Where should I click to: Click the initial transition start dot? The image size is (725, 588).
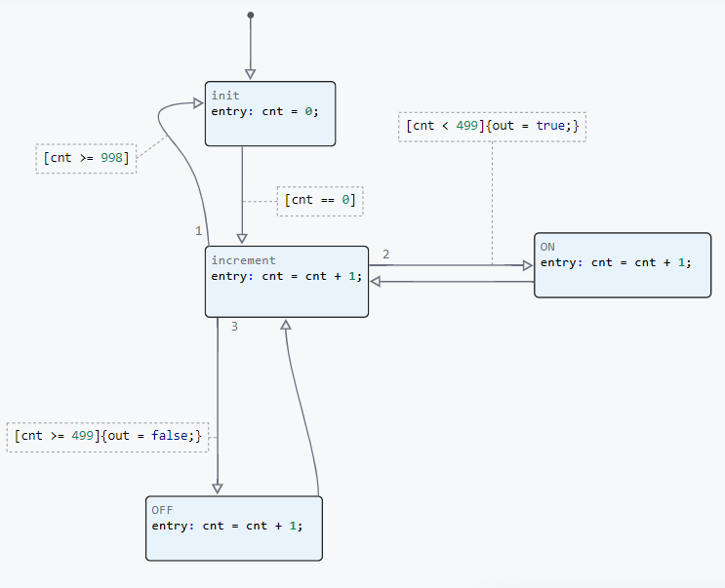coord(251,15)
